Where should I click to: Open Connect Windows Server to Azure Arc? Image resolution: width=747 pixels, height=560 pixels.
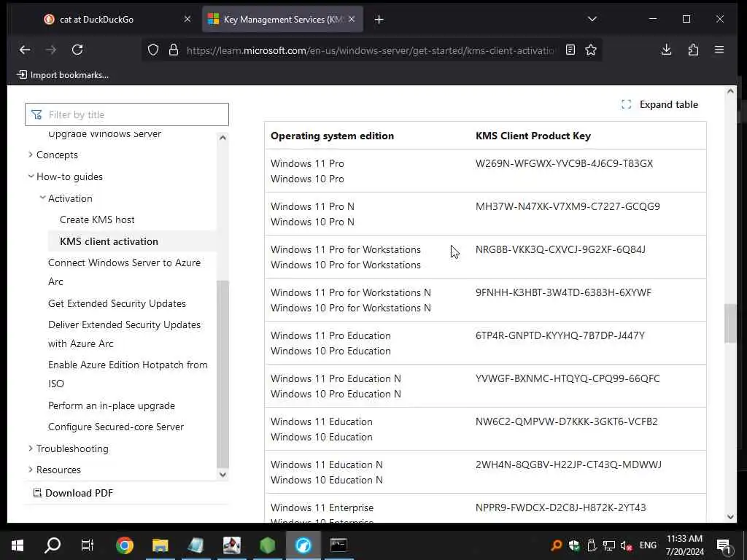(x=124, y=272)
